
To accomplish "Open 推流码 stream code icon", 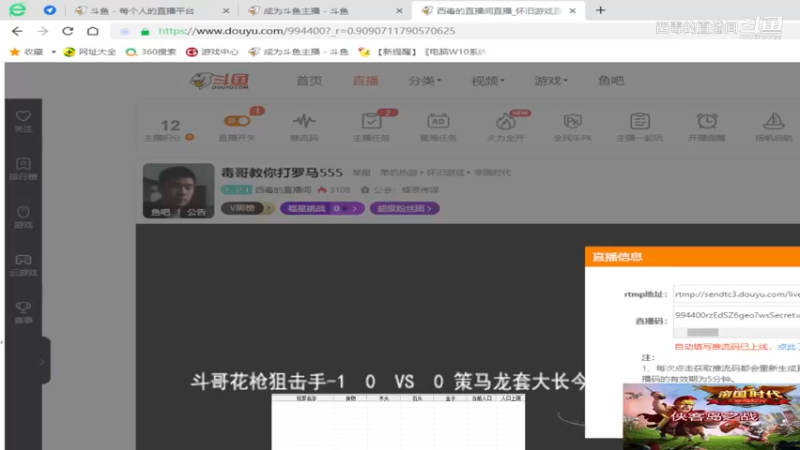I will (304, 127).
